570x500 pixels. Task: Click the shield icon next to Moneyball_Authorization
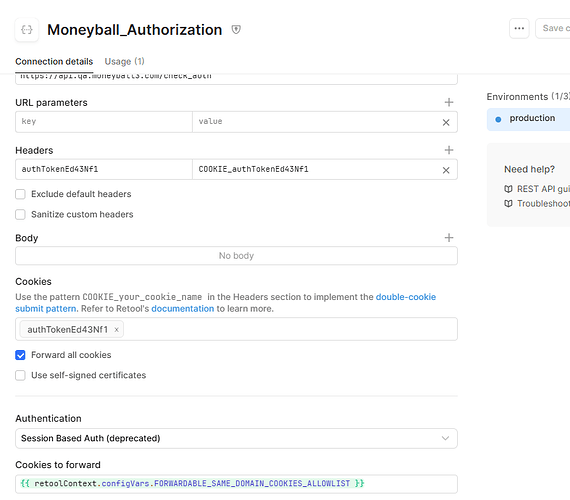[x=236, y=29]
